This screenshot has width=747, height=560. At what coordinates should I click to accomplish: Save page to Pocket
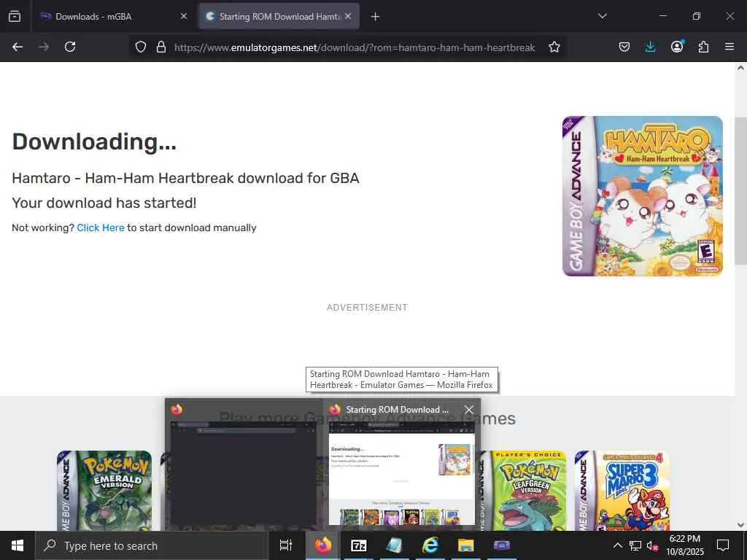point(624,47)
